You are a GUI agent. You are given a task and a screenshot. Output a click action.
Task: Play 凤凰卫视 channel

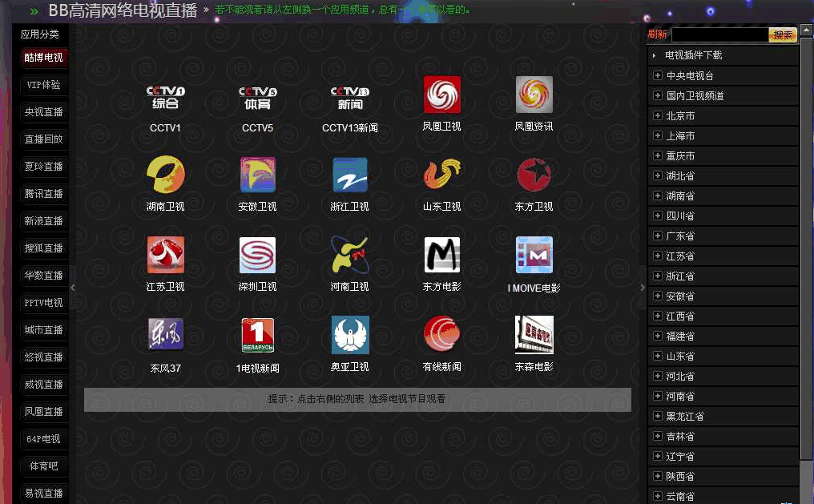(441, 94)
